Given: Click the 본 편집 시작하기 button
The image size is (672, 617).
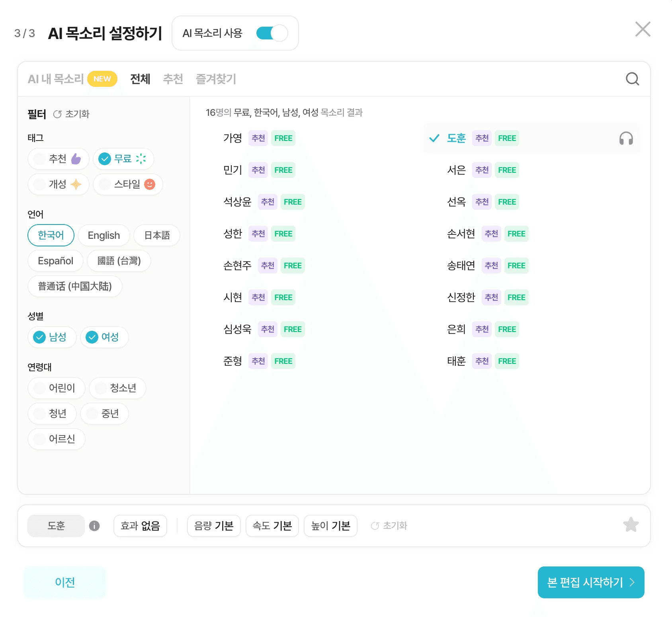Looking at the screenshot, I should tap(591, 582).
